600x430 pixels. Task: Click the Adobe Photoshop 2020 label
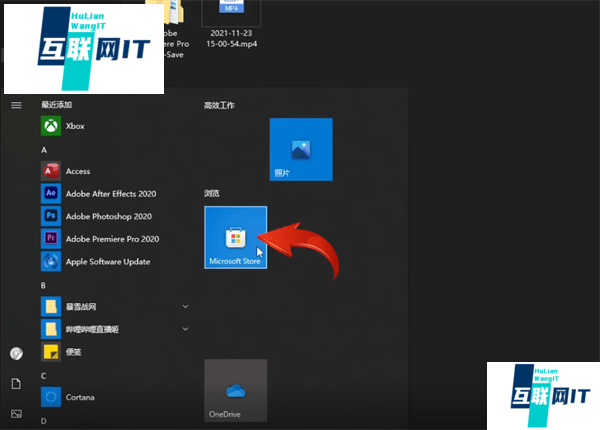pyautogui.click(x=109, y=217)
